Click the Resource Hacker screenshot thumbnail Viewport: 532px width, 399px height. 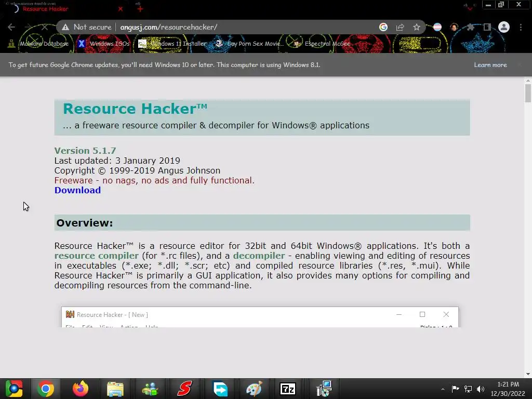[x=260, y=317]
